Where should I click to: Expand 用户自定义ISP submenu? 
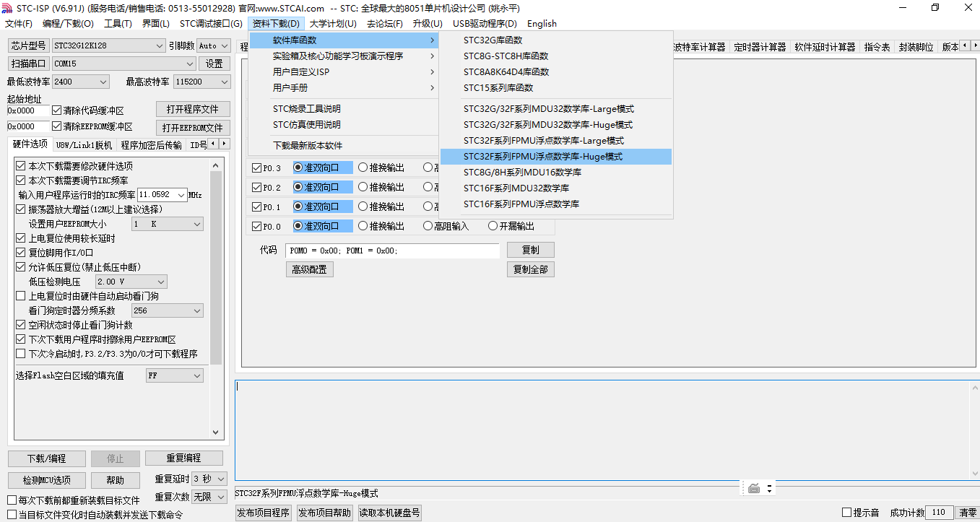(x=344, y=72)
